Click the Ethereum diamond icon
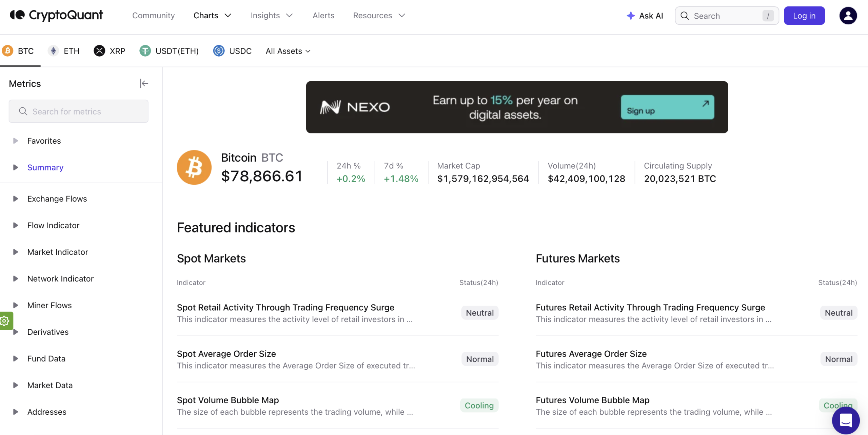Image resolution: width=868 pixels, height=435 pixels. [53, 51]
